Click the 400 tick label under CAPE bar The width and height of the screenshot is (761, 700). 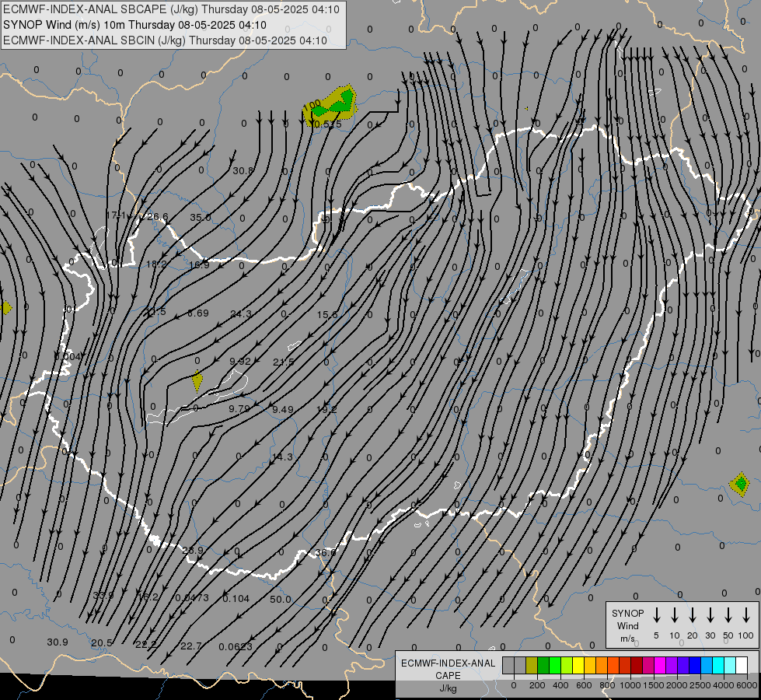click(560, 685)
